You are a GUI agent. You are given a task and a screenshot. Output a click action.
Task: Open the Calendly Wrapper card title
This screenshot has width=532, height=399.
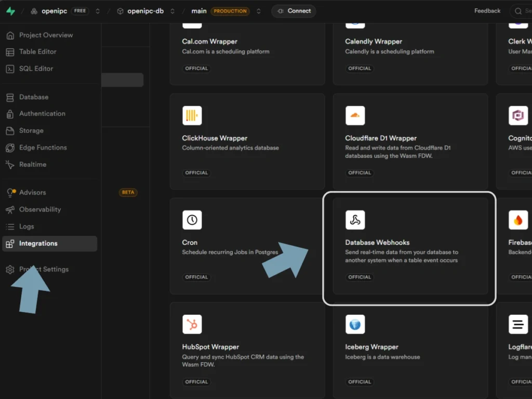coord(374,42)
